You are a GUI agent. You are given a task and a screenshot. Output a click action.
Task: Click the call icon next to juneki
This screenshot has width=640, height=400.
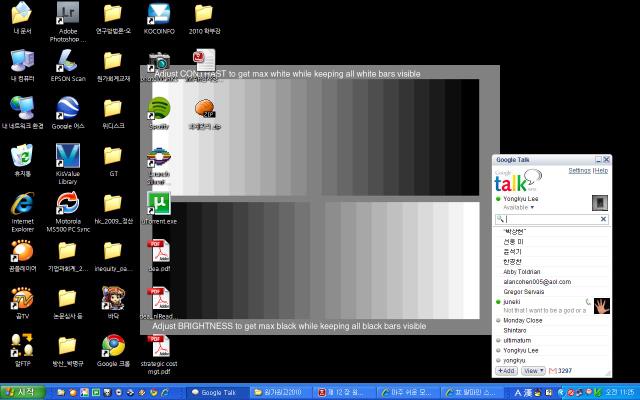click(587, 301)
